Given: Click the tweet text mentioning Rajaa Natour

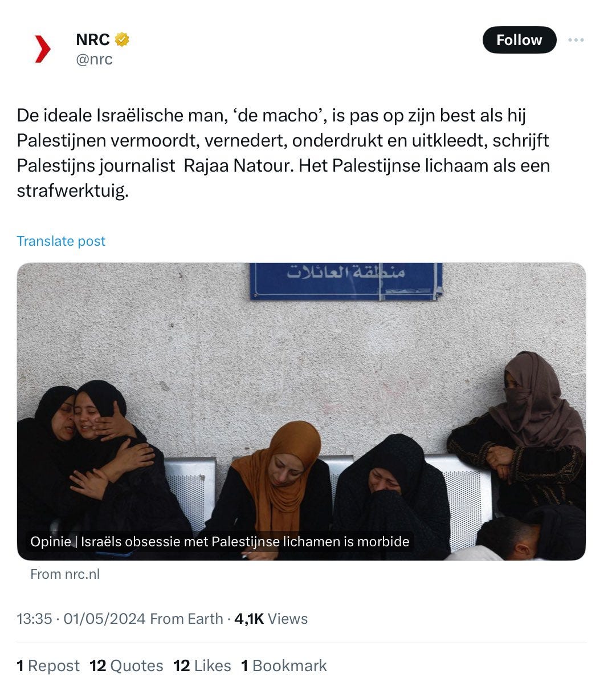Looking at the screenshot, I should [283, 153].
